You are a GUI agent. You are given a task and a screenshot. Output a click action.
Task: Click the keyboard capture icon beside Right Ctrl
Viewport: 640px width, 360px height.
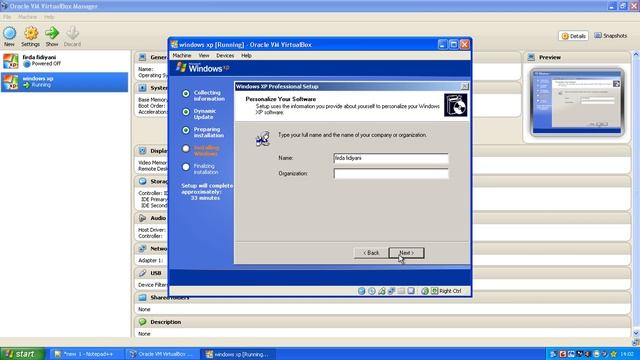435,291
